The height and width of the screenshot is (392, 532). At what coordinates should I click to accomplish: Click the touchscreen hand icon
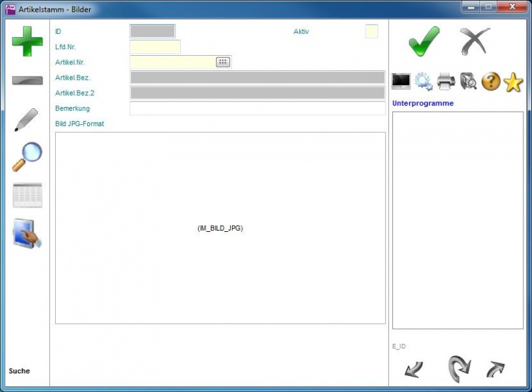[x=28, y=234]
